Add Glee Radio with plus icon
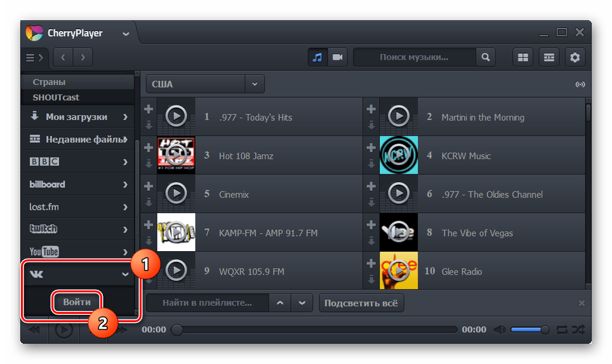The height and width of the screenshot is (364, 612). tap(371, 263)
